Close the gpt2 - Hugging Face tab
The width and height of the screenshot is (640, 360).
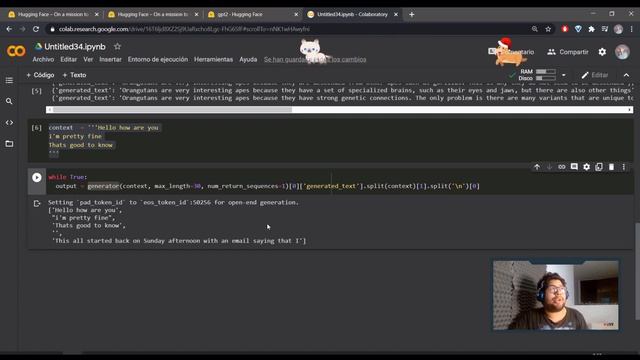[x=296, y=14]
